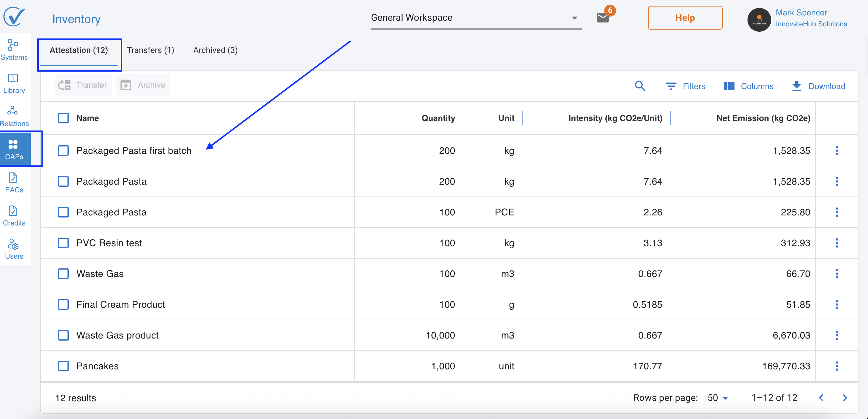Image resolution: width=868 pixels, height=419 pixels.
Task: Open row options for Pancakes
Action: [x=836, y=366]
